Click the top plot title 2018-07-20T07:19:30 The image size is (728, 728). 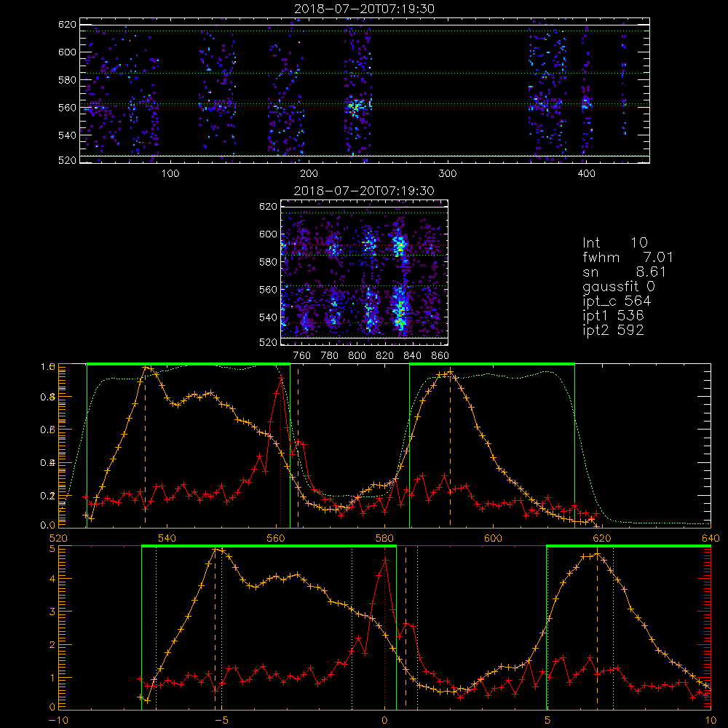click(x=364, y=9)
